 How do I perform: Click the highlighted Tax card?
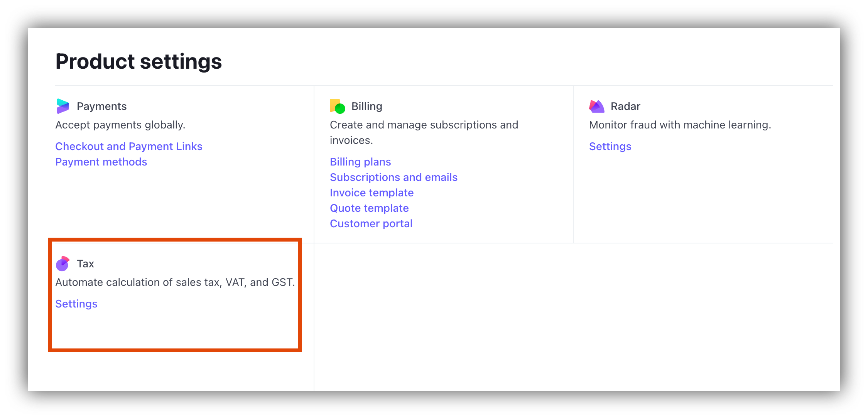click(175, 295)
